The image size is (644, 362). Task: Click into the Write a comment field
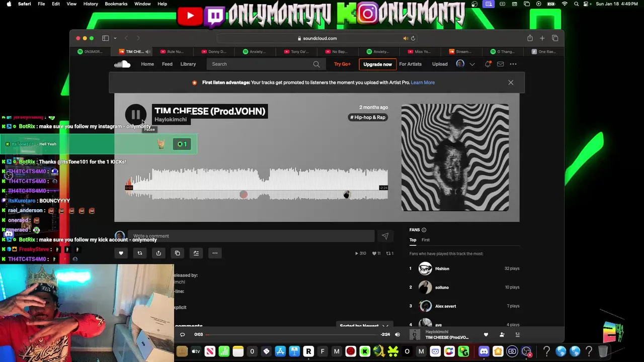pos(251,236)
